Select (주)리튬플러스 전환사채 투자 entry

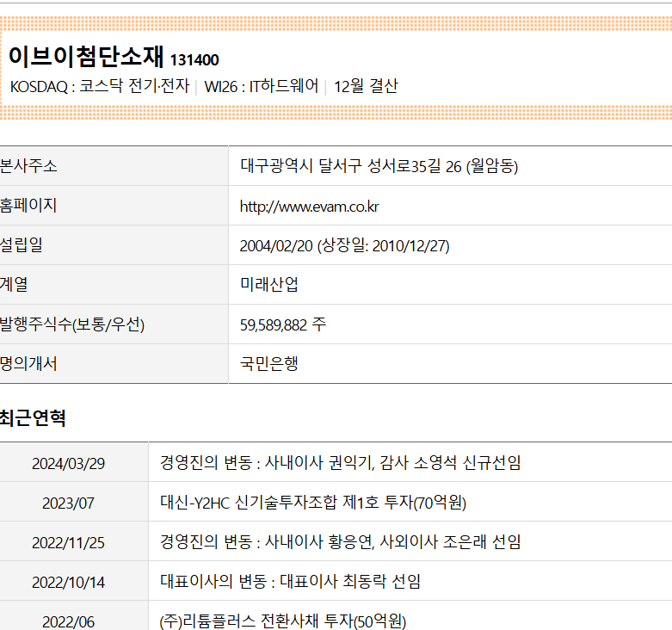click(x=283, y=621)
